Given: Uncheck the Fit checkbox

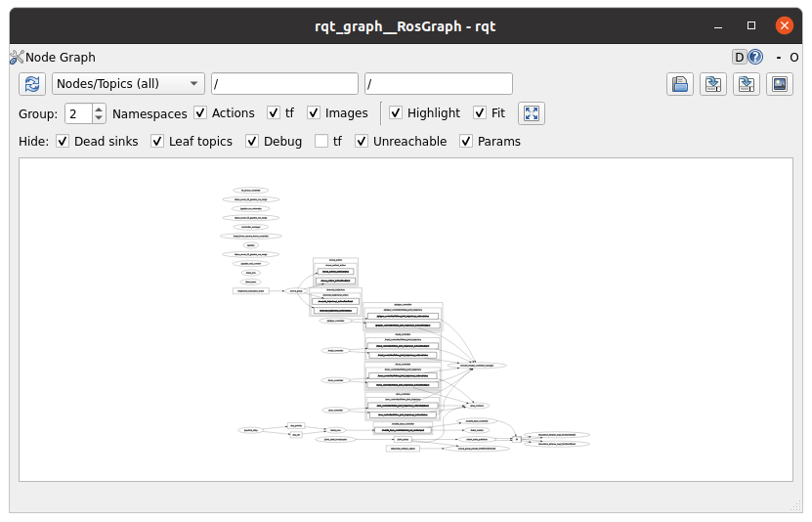Looking at the screenshot, I should 480,113.
